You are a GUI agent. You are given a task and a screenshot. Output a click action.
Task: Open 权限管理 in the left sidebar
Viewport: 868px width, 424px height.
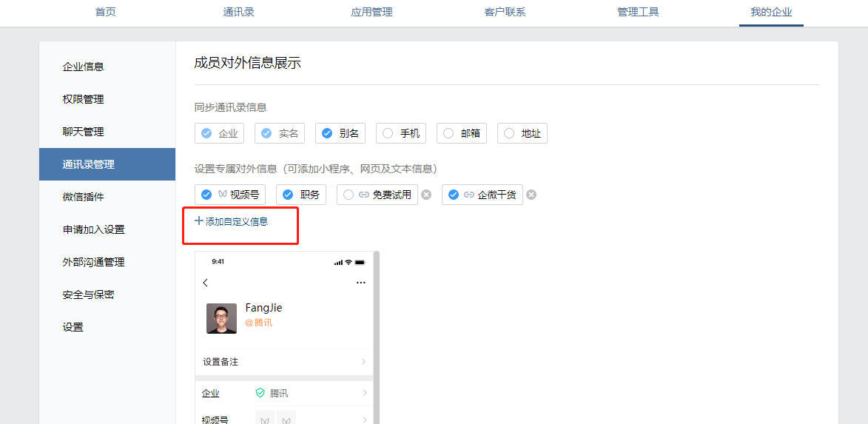point(83,99)
